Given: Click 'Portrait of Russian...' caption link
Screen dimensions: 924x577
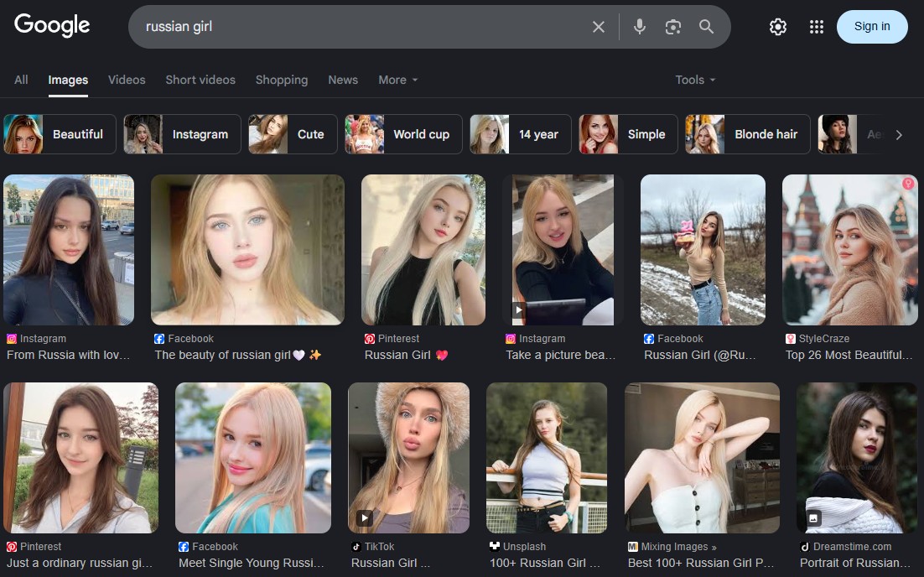Looking at the screenshot, I should 854,563.
